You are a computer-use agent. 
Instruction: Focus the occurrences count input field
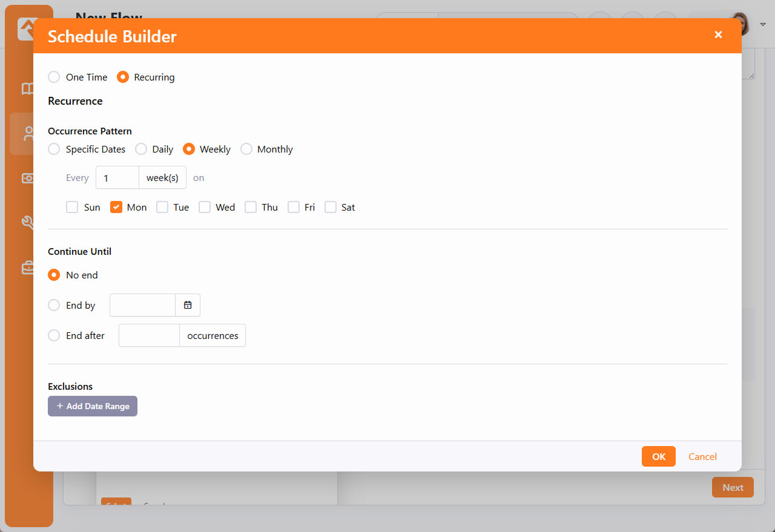point(149,335)
